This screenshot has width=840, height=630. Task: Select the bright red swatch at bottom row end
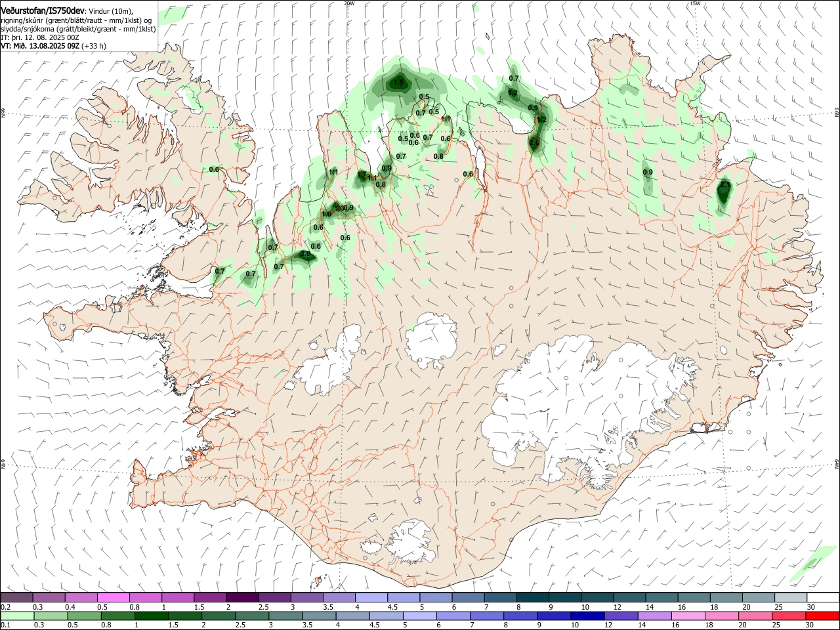click(x=822, y=616)
